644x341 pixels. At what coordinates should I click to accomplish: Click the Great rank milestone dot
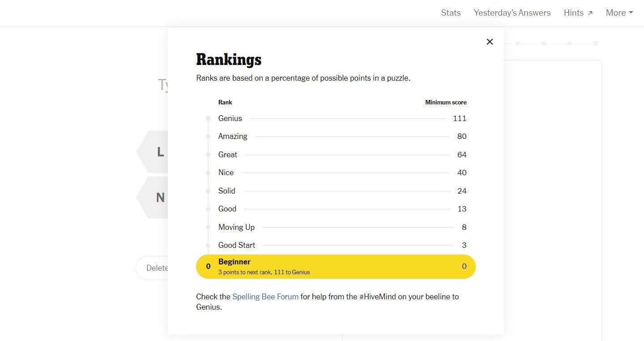(x=208, y=155)
